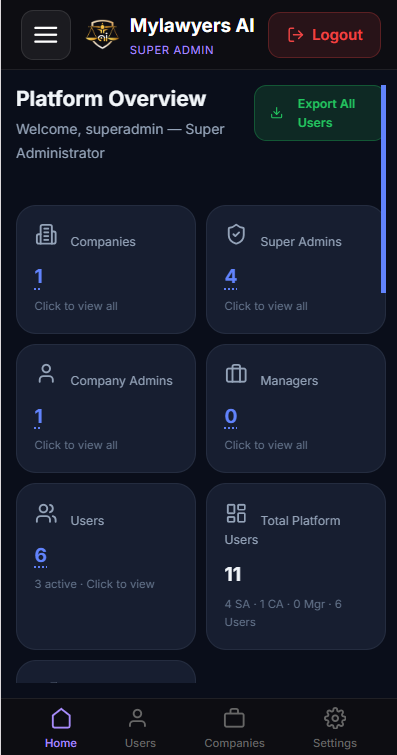Viewport: 397px width, 755px height.
Task: Click the SUPER ADMIN role label
Action: point(172,50)
